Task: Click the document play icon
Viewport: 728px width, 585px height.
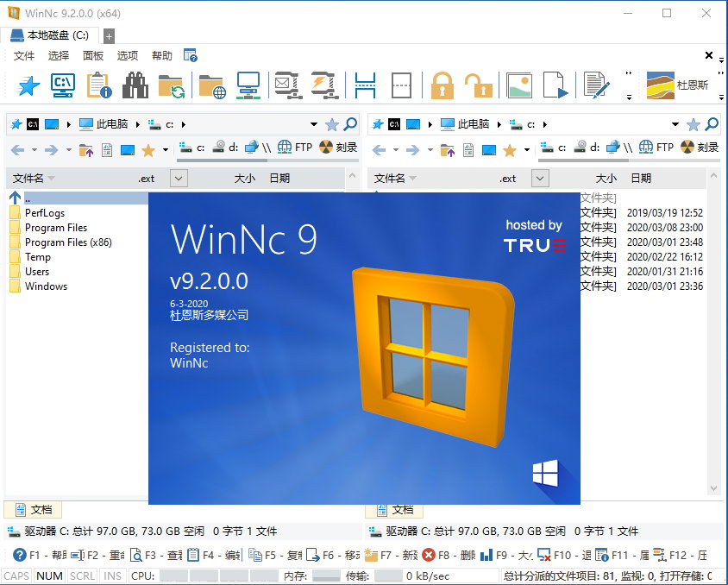Action: click(x=555, y=85)
